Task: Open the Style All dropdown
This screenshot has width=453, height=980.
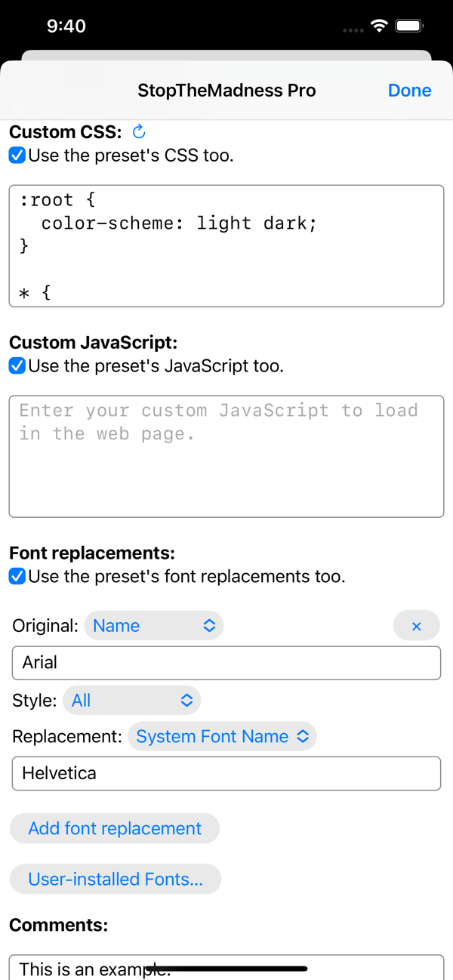Action: click(x=131, y=701)
